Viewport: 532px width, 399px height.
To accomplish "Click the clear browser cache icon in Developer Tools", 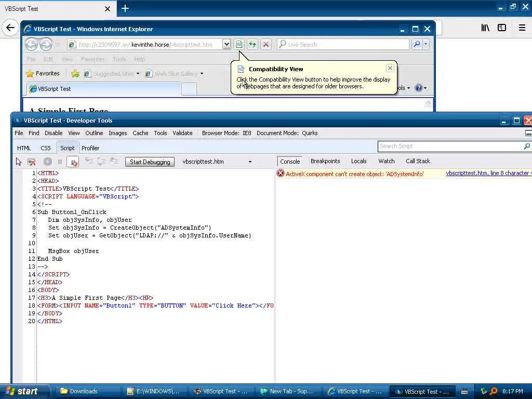I will 32,162.
